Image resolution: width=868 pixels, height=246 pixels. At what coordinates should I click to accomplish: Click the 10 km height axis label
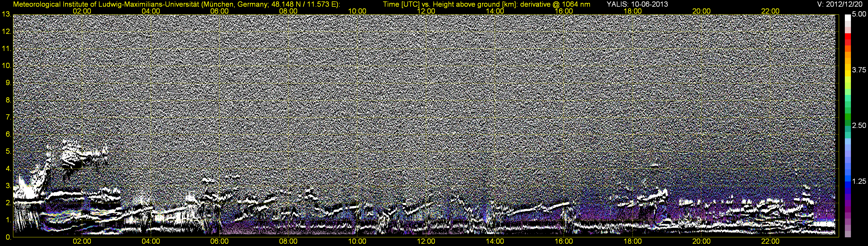6,66
